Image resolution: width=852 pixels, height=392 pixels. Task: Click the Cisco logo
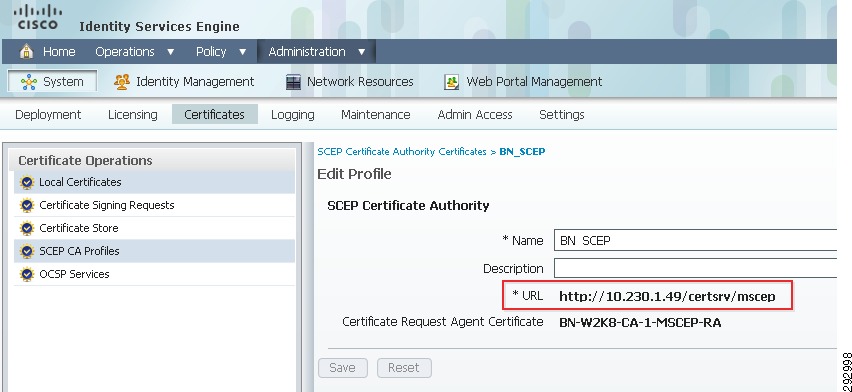[37, 17]
